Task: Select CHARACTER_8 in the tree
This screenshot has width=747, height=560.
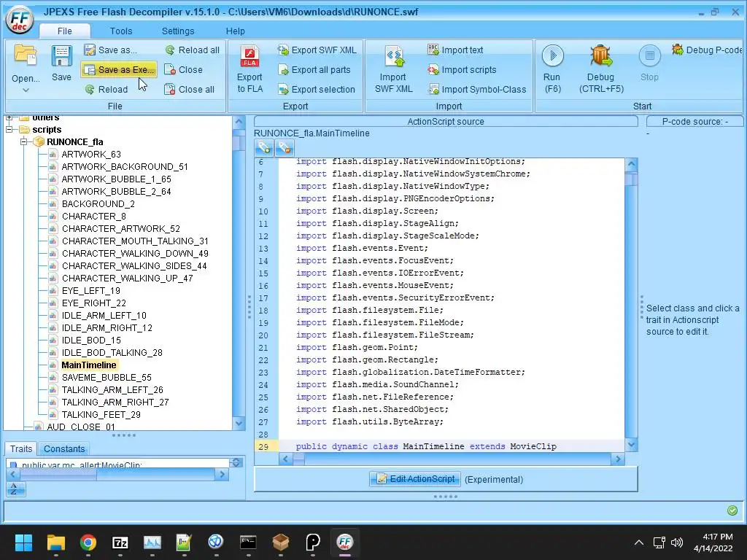Action: click(x=93, y=216)
